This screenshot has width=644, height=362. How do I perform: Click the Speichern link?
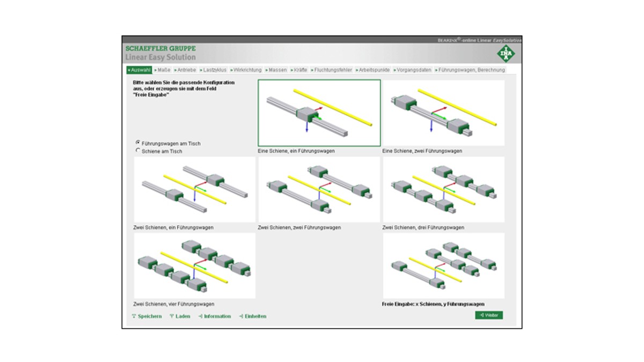pyautogui.click(x=149, y=316)
